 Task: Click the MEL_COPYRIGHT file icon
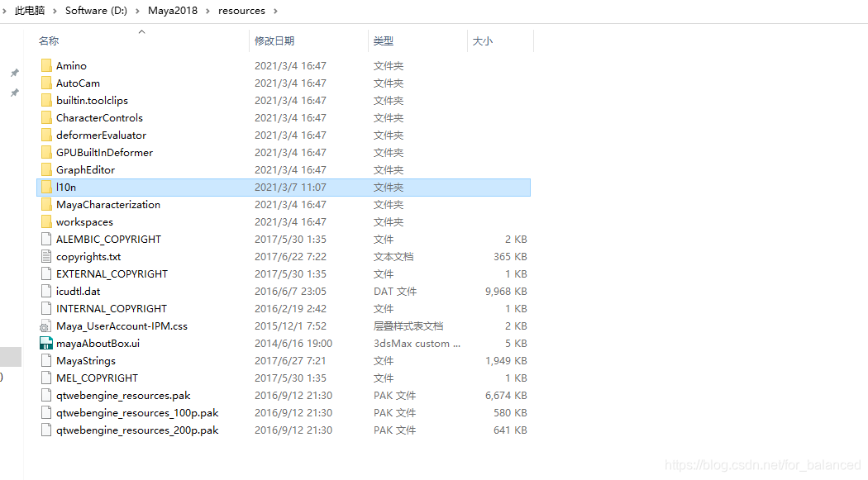[46, 378]
